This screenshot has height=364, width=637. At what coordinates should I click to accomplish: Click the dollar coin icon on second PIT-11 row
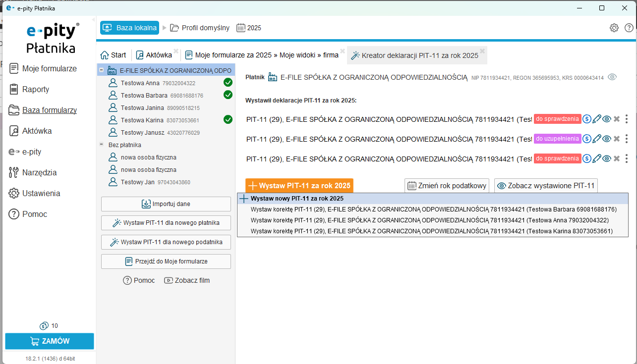click(x=587, y=139)
